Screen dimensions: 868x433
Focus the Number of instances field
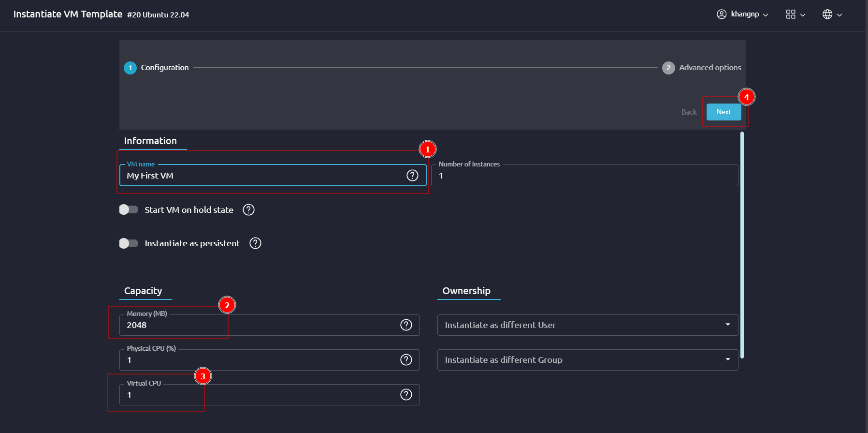click(584, 176)
